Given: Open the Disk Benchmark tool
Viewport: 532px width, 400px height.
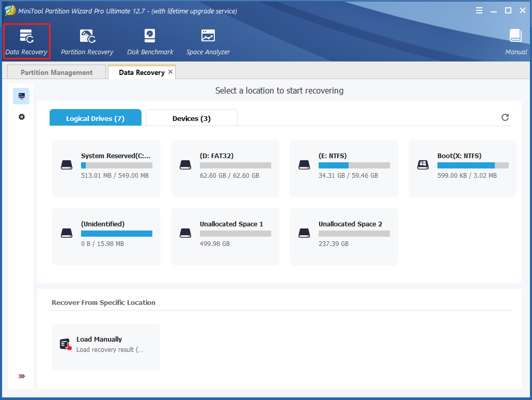Looking at the screenshot, I should click(150, 42).
